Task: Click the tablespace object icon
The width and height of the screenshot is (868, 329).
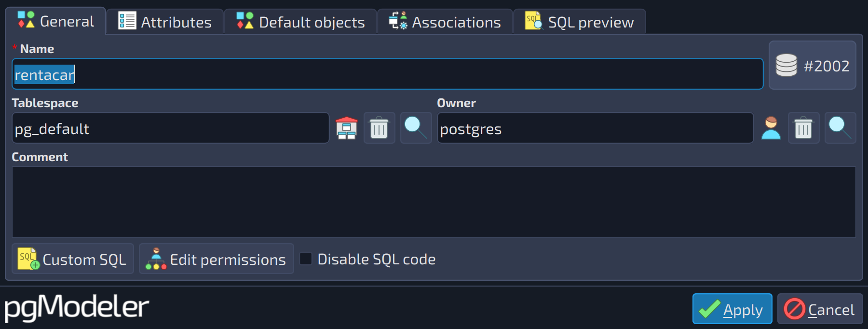Action: point(347,128)
